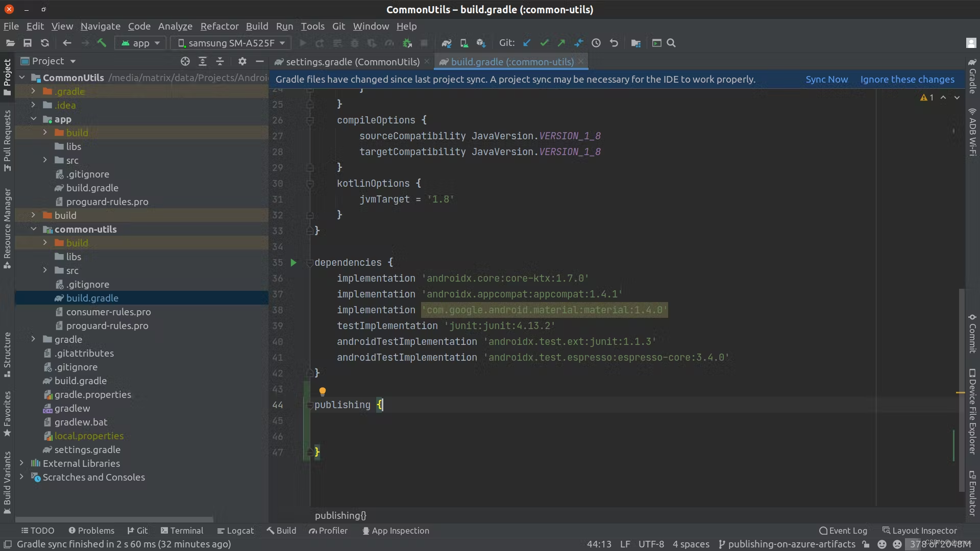This screenshot has width=980, height=551.
Task: Open the app run configuration dropdown
Action: tap(141, 43)
